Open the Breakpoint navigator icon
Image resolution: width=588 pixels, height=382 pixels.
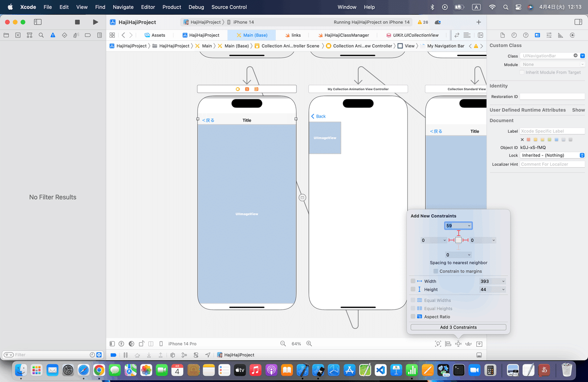click(88, 35)
